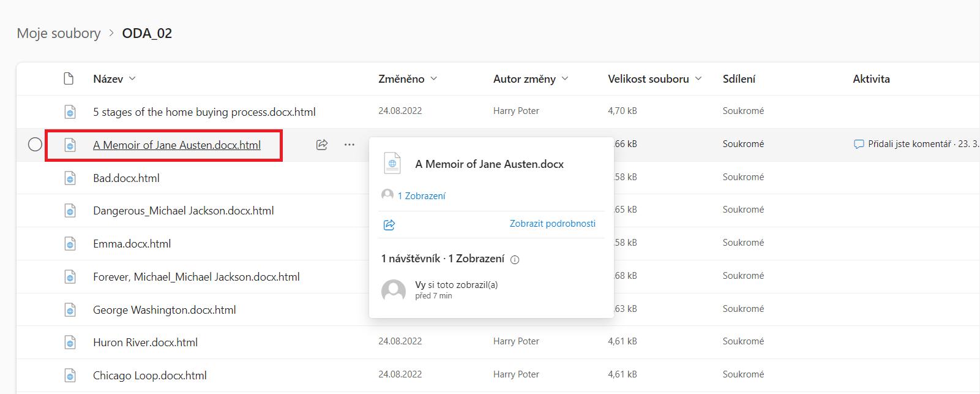980x394 pixels.
Task: Click share icon on Jane Austen row
Action: click(x=322, y=145)
